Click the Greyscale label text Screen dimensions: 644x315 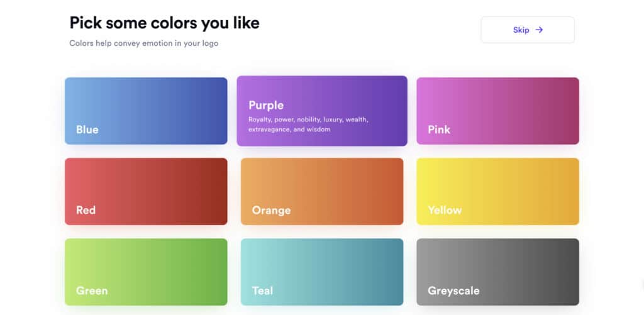pyautogui.click(x=453, y=290)
